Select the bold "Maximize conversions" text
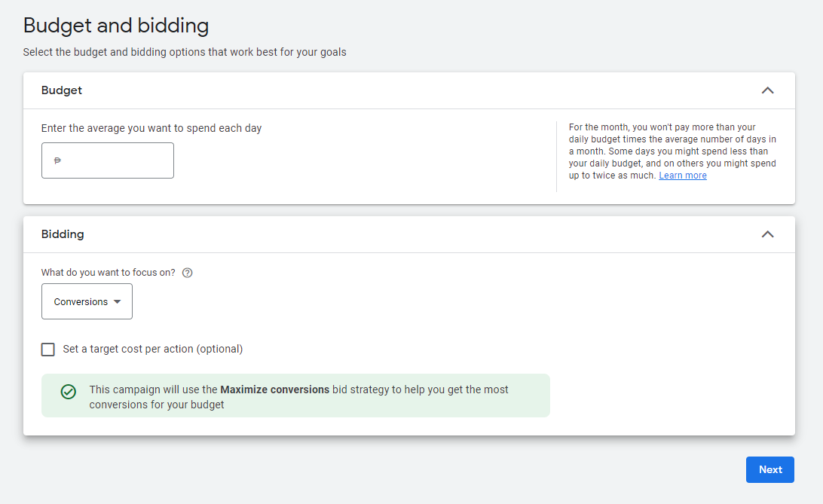Image resolution: width=823 pixels, height=504 pixels. point(274,389)
